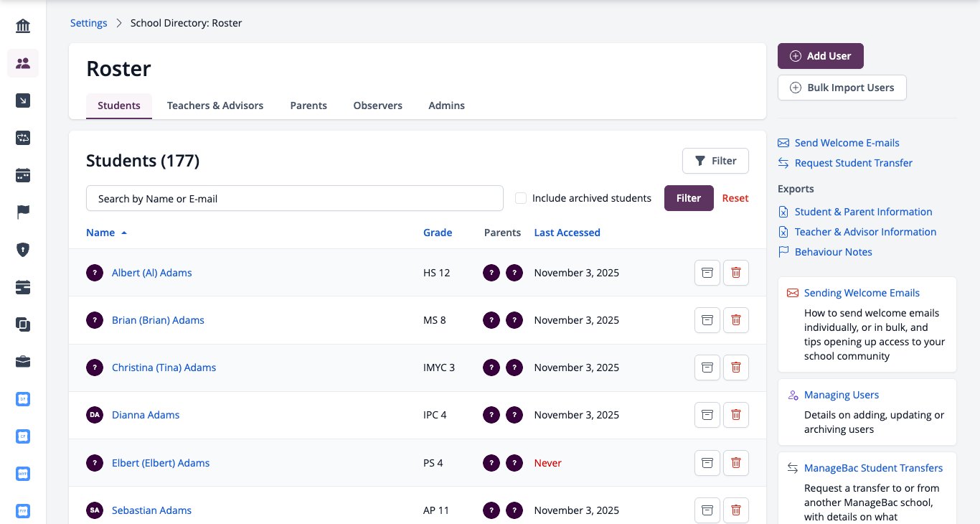
Task: Select the shield icon in left sidebar
Action: point(23,250)
